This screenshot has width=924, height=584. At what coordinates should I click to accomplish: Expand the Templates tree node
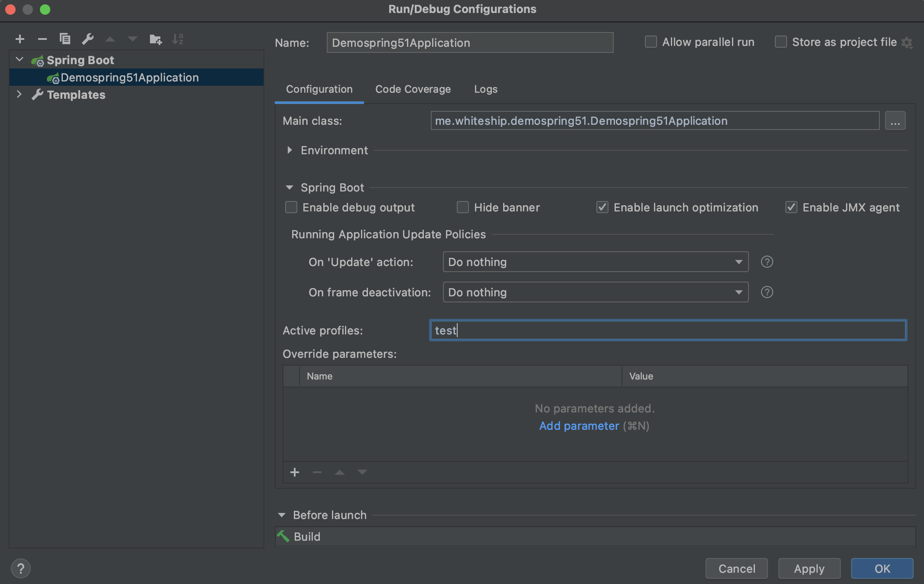(x=19, y=94)
